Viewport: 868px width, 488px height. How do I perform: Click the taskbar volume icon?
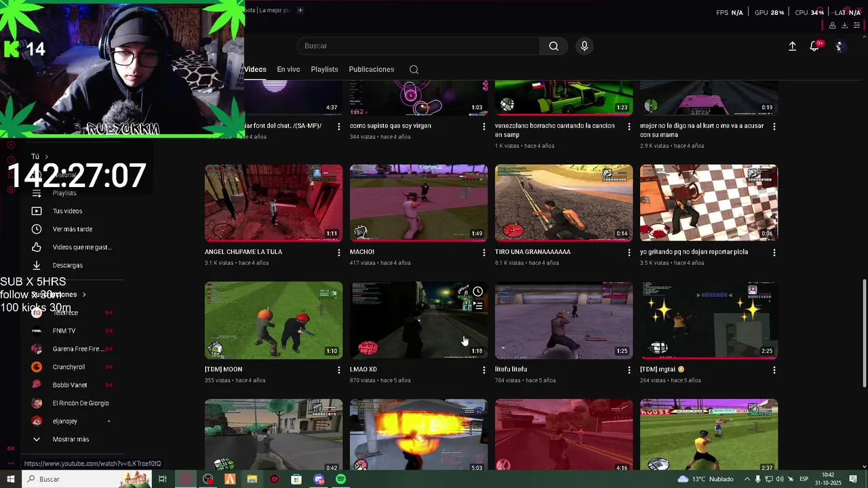(x=781, y=479)
